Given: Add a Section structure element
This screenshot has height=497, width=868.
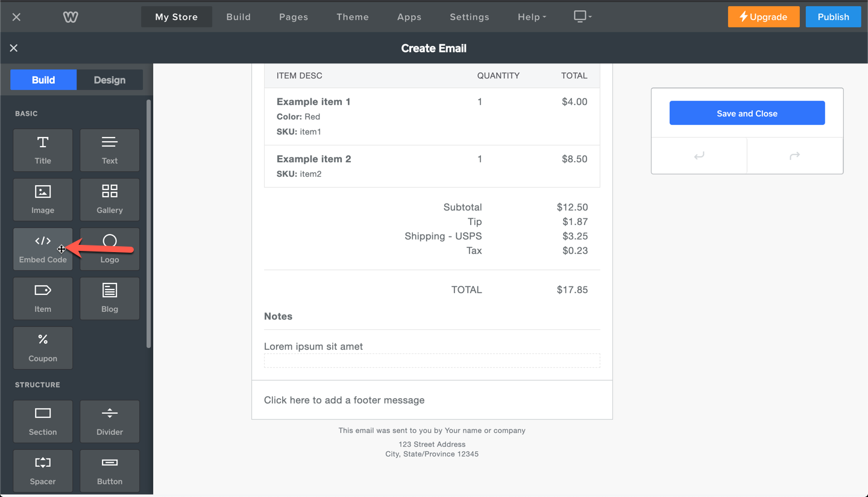Looking at the screenshot, I should 43,422.
